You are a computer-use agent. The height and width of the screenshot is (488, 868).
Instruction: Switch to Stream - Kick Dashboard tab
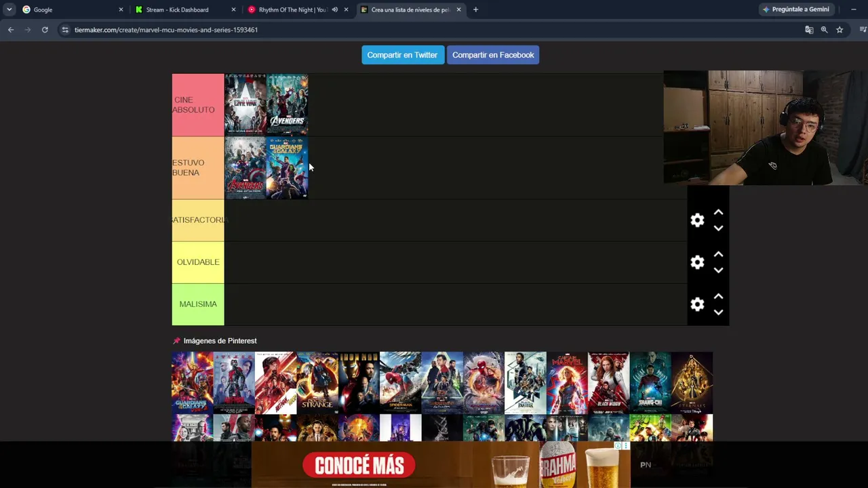point(185,9)
